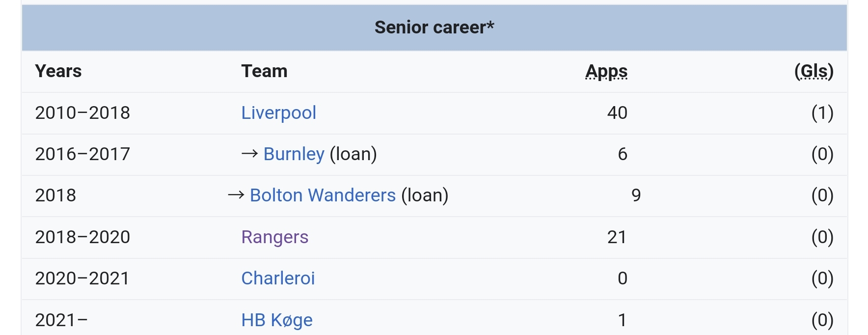Screen dimensions: 868x335
Task: Click the Years column header
Action: (58, 71)
